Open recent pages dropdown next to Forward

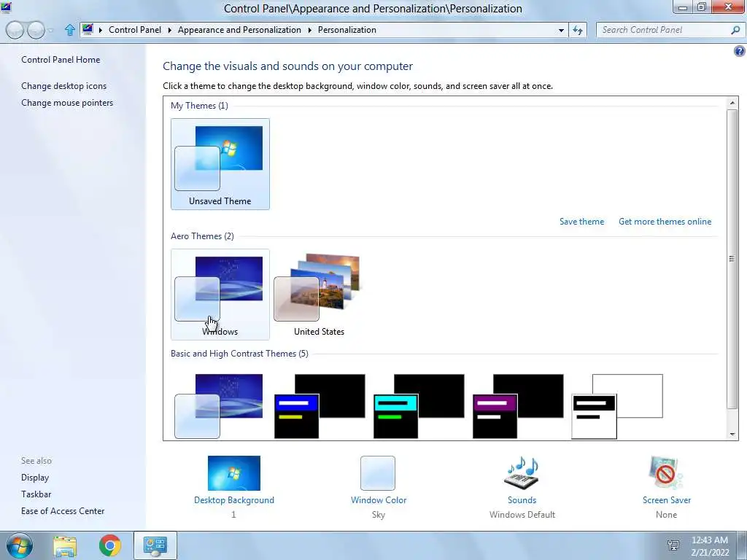51,31
